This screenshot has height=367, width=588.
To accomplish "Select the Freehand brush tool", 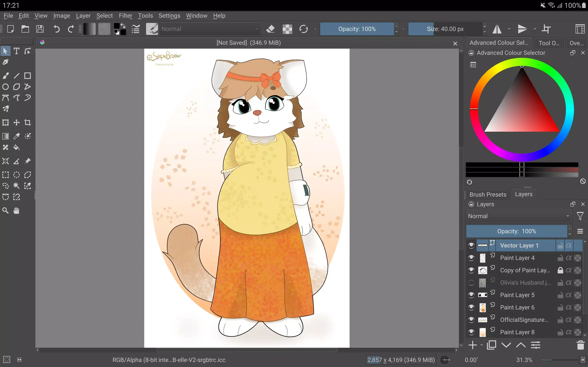I will pos(5,75).
